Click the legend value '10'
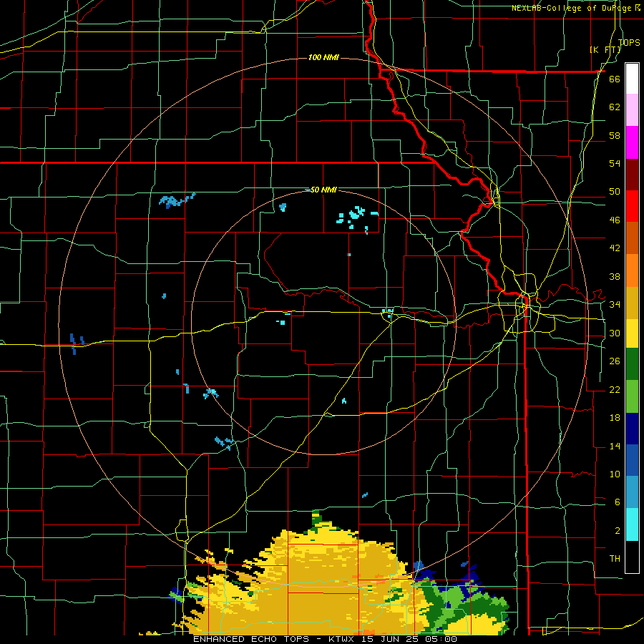This screenshot has height=644, width=644. tap(615, 474)
